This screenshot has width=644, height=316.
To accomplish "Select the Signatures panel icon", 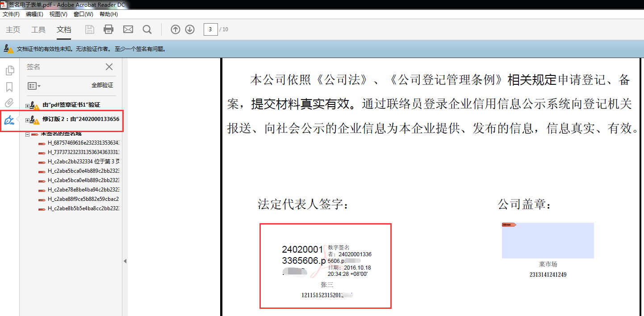I will [x=9, y=120].
